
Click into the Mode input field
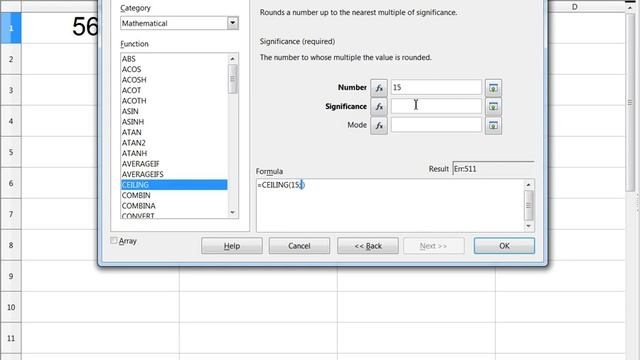(436, 125)
